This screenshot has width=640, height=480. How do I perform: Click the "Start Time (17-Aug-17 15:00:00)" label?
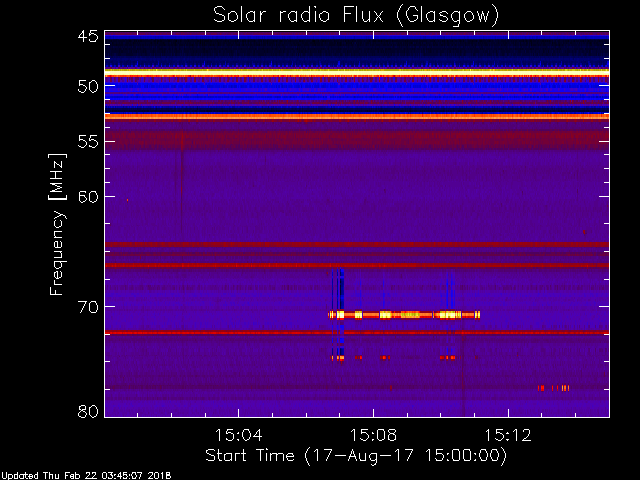tap(356, 456)
